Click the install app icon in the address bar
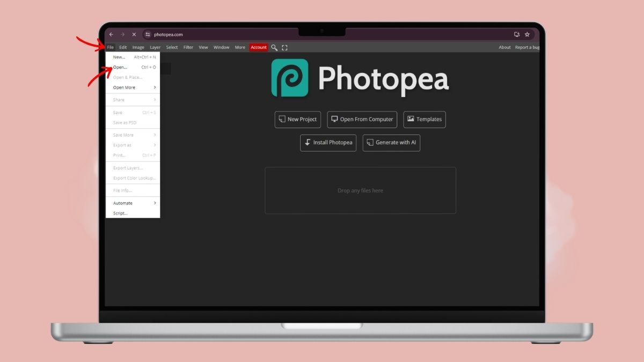Screen dimensions: 644x362 (x=517, y=34)
